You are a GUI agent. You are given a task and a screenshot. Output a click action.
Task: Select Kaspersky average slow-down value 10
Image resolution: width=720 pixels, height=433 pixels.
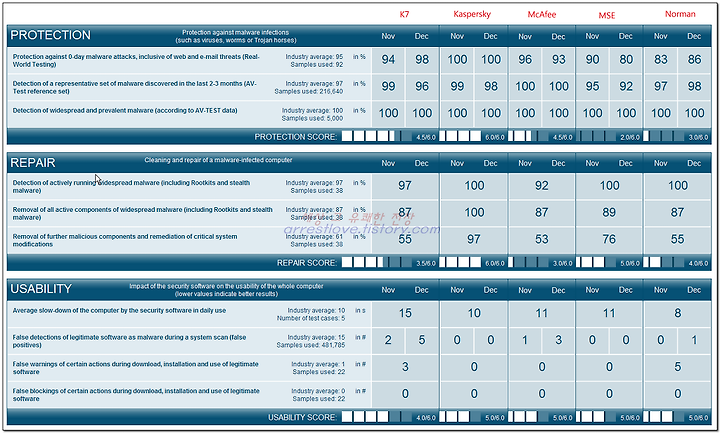tap(474, 313)
